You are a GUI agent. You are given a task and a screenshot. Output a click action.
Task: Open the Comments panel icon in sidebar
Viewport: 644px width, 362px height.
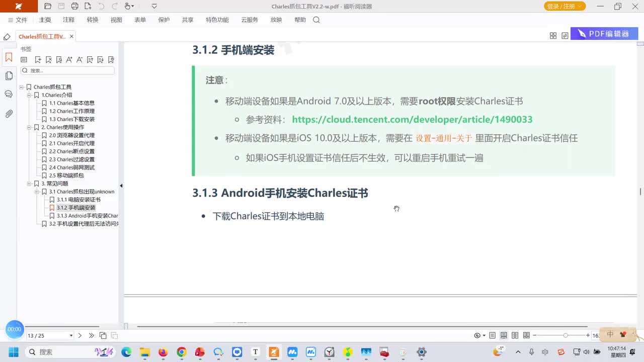[x=9, y=94]
